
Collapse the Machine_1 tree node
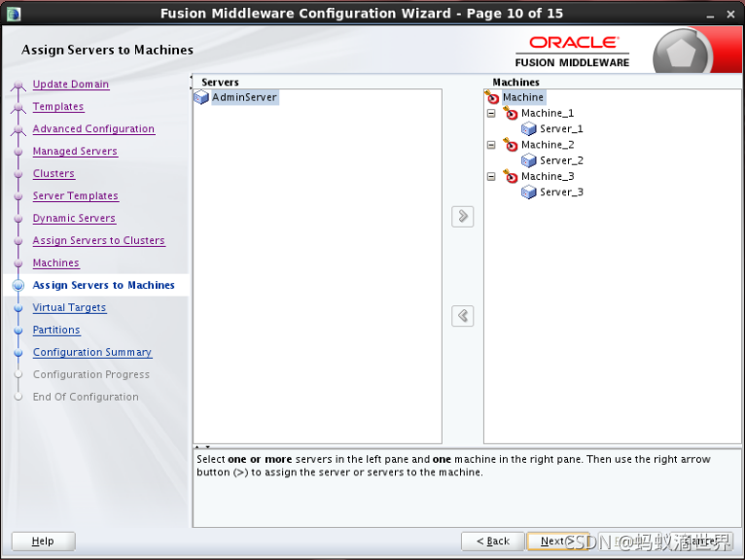pyautogui.click(x=491, y=114)
